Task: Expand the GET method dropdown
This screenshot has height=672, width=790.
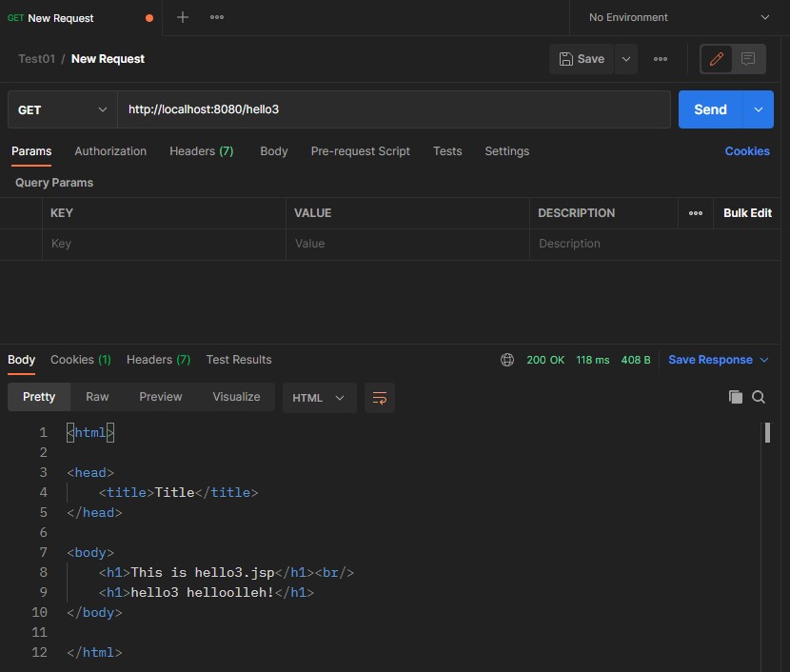Action: click(x=62, y=109)
